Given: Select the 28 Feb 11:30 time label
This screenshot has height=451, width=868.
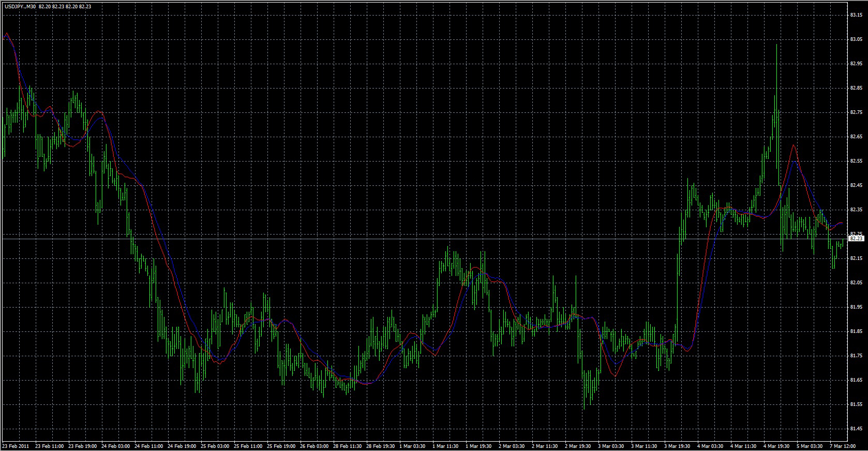Looking at the screenshot, I should pos(348,446).
